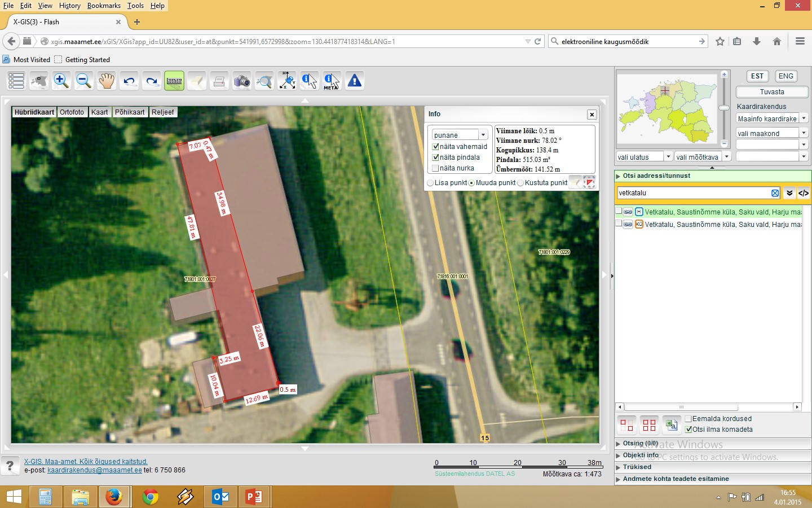The image size is (812, 508).
Task: Click the green ruler measurement tool
Action: [174, 81]
